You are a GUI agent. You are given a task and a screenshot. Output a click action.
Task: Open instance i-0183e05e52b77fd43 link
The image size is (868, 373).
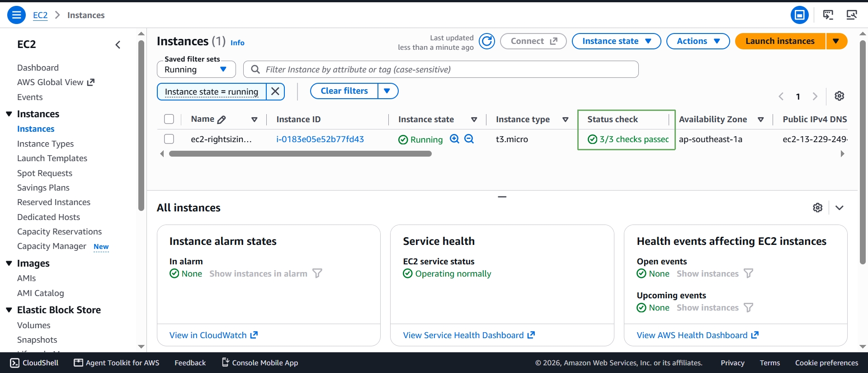point(320,139)
